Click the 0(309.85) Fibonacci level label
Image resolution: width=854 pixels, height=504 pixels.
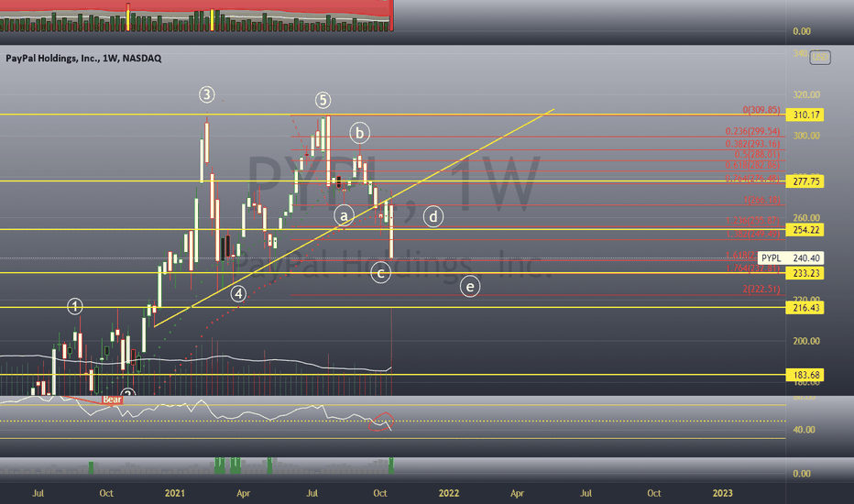[761, 110]
